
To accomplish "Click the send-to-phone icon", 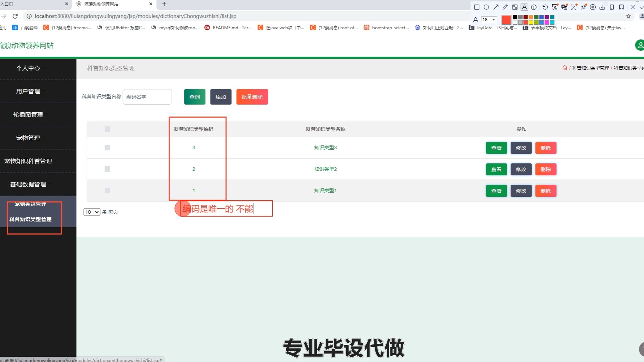I will 612,7.
